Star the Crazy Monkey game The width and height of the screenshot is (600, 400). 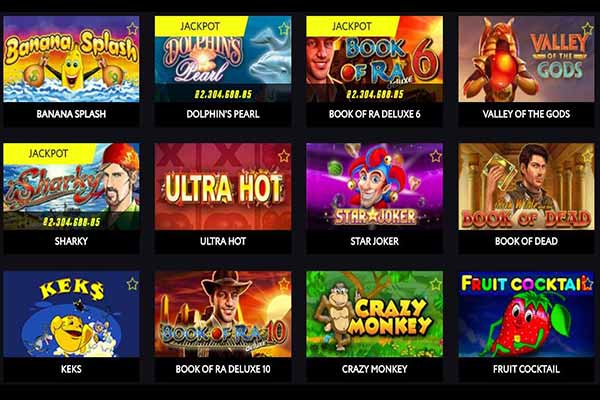(x=435, y=284)
